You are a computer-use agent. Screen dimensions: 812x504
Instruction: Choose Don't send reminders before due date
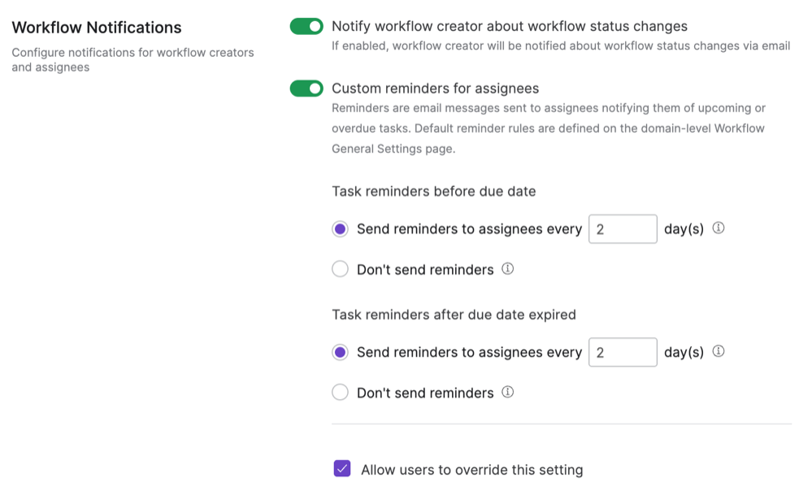click(x=340, y=268)
